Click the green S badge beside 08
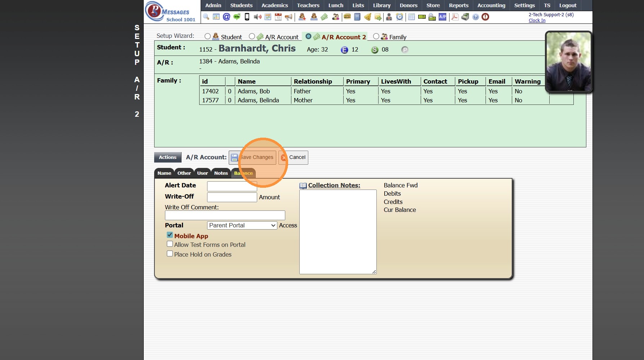The height and width of the screenshot is (360, 644). [x=375, y=50]
